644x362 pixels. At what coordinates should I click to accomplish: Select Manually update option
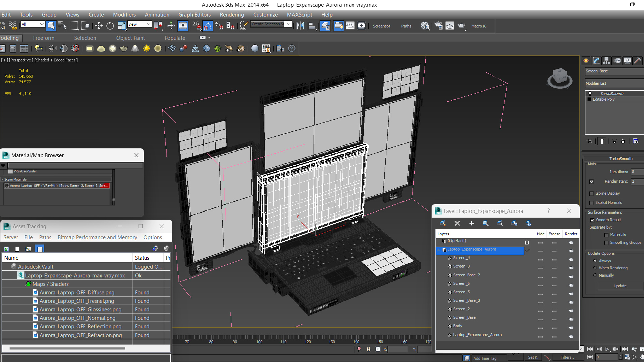pos(595,275)
